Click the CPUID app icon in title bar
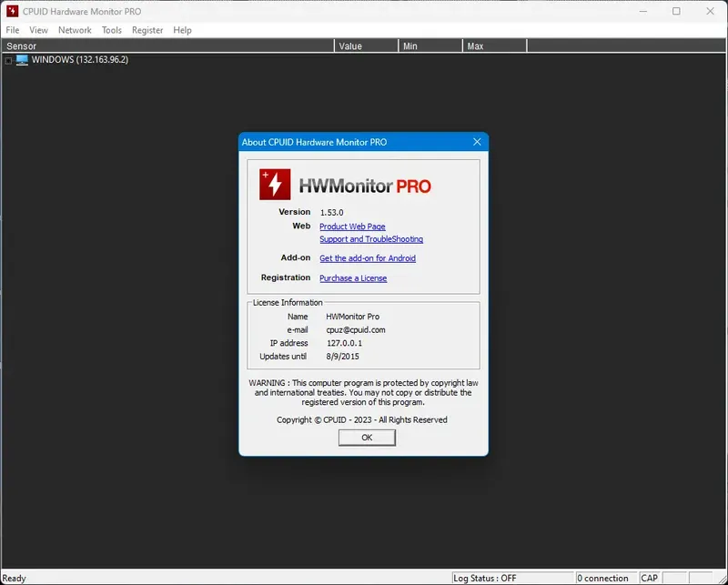 pyautogui.click(x=13, y=11)
